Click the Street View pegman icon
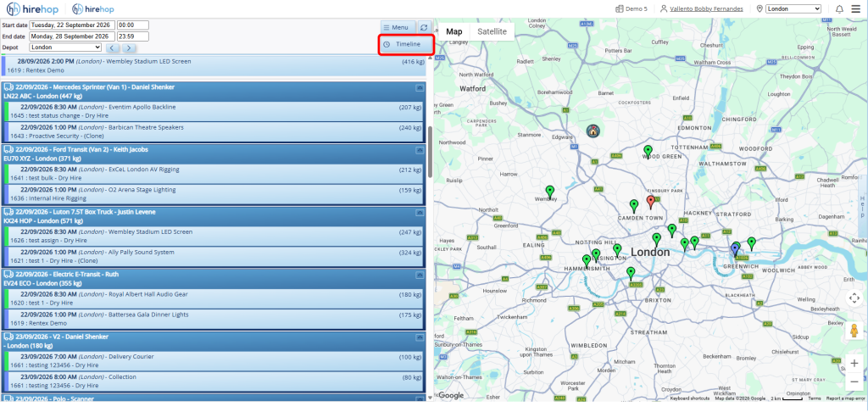Screen dimensions: 868x412 [x=854, y=331]
